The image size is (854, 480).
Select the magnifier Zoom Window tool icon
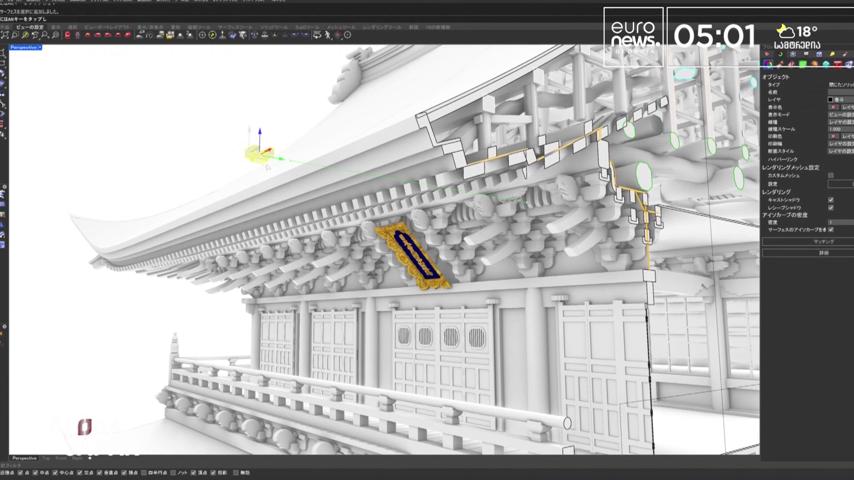point(15,35)
